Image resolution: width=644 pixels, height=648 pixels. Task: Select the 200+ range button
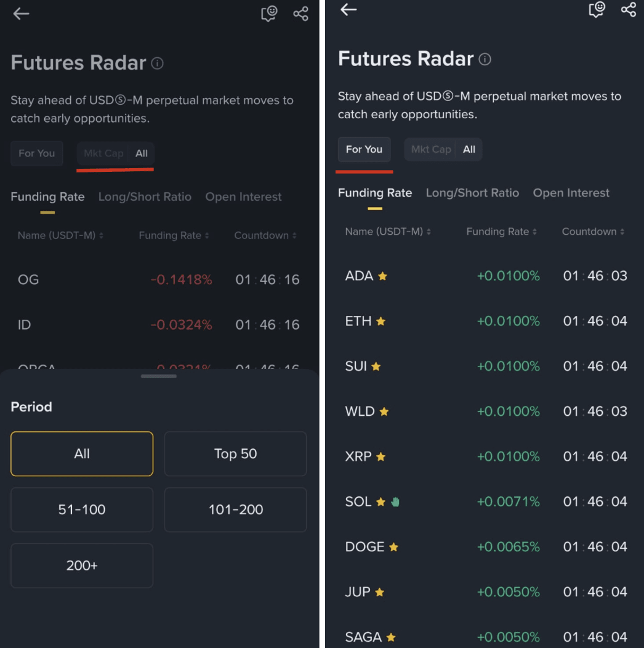[x=82, y=565]
